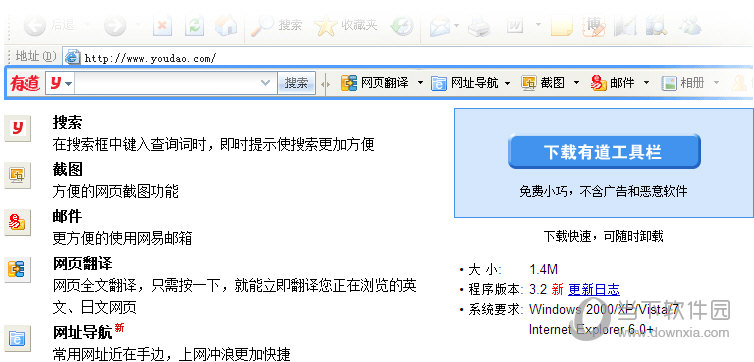This screenshot has width=754, height=362.
Task: Click the 邮件 feature heading
Action: (67, 216)
